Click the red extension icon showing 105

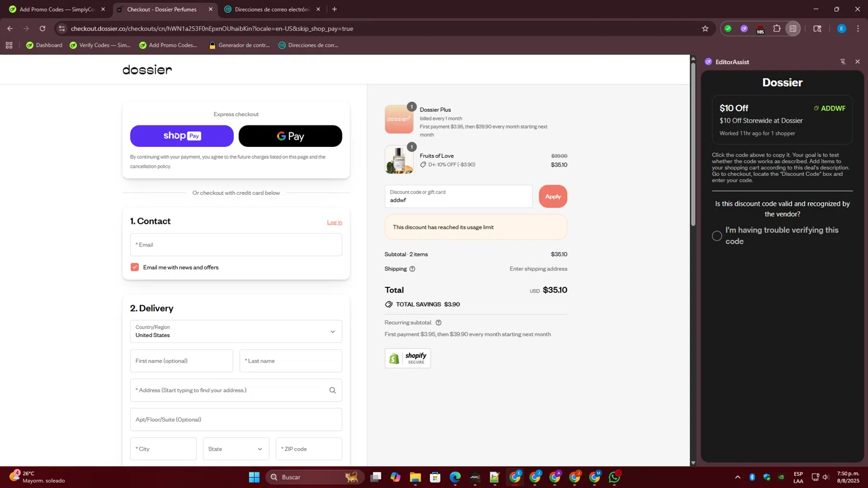[x=760, y=29]
